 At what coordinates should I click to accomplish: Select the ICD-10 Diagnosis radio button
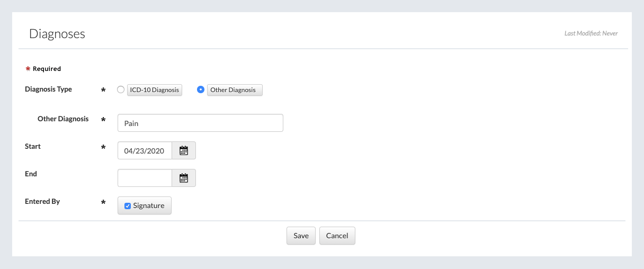(x=121, y=89)
